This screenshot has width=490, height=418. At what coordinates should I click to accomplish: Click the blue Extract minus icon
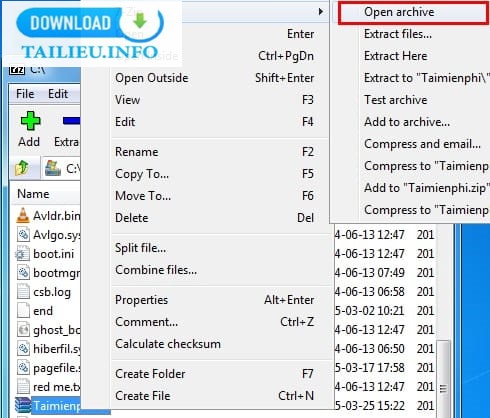coord(71,120)
